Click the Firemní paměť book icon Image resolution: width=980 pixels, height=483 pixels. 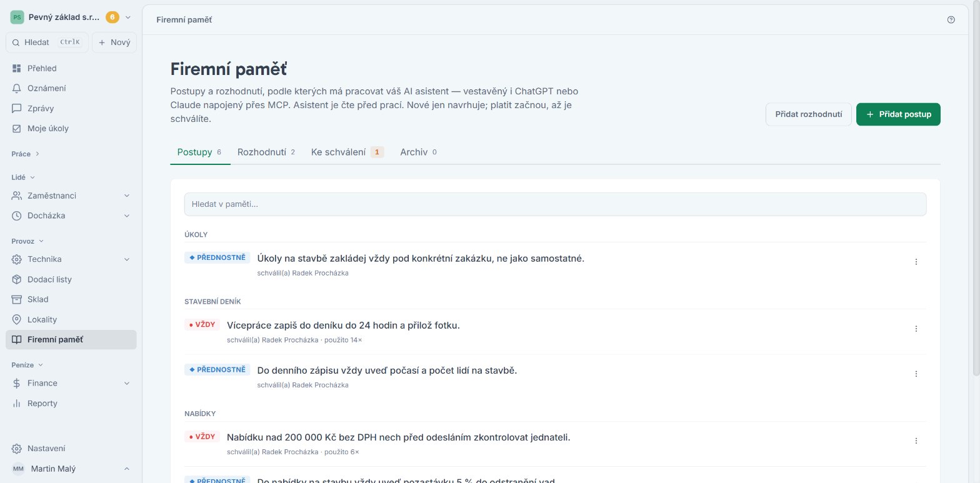point(17,339)
